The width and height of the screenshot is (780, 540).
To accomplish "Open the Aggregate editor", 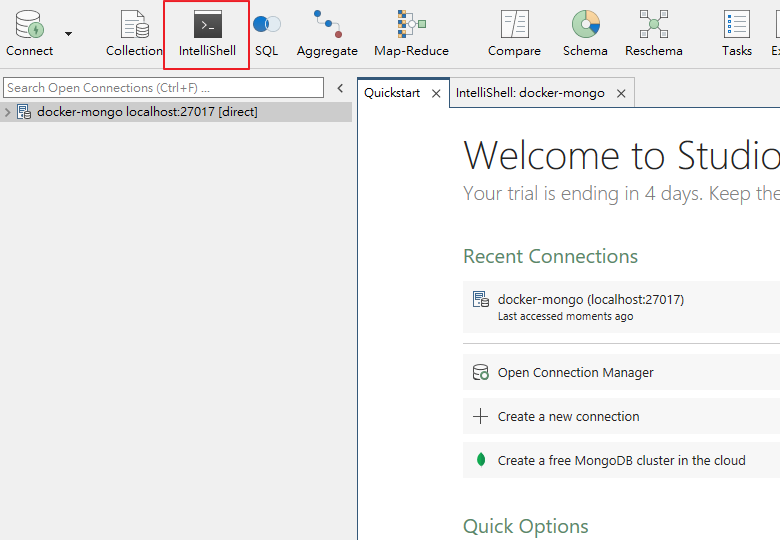I will pos(327,34).
